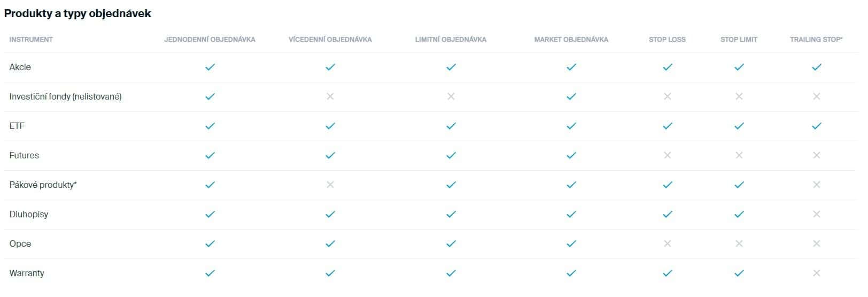The height and width of the screenshot is (297, 868).
Task: Click Warranty Stop Limit checkmark
Action: 739,273
